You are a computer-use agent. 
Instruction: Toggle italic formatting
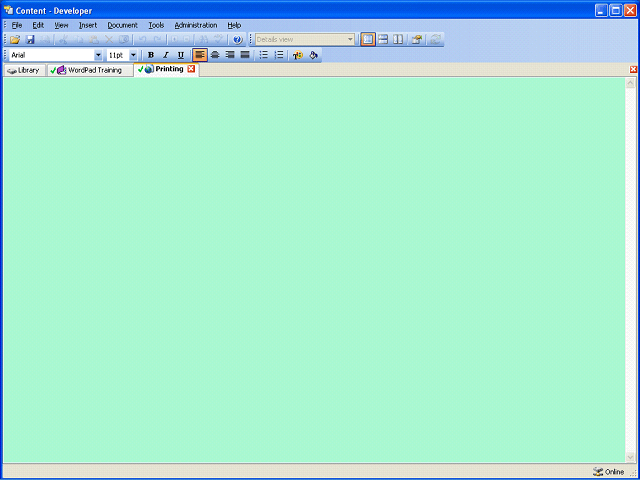point(166,55)
